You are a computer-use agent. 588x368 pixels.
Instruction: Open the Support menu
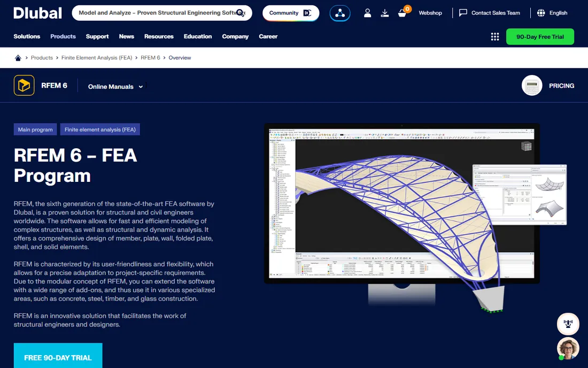coord(97,36)
